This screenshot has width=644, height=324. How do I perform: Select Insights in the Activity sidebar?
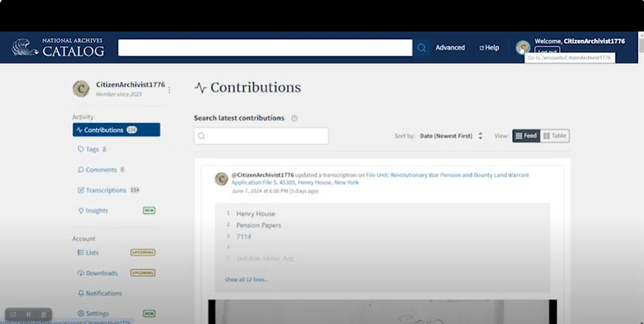click(x=97, y=211)
